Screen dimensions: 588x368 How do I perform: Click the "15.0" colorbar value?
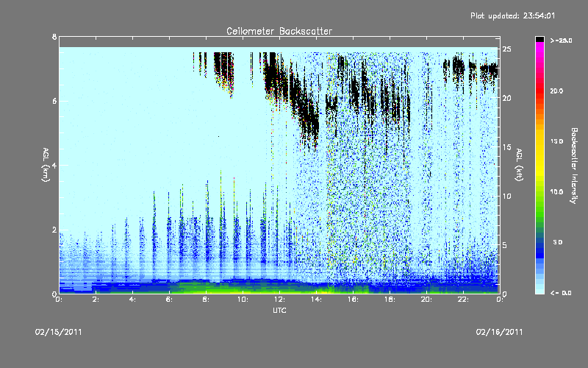coord(556,141)
